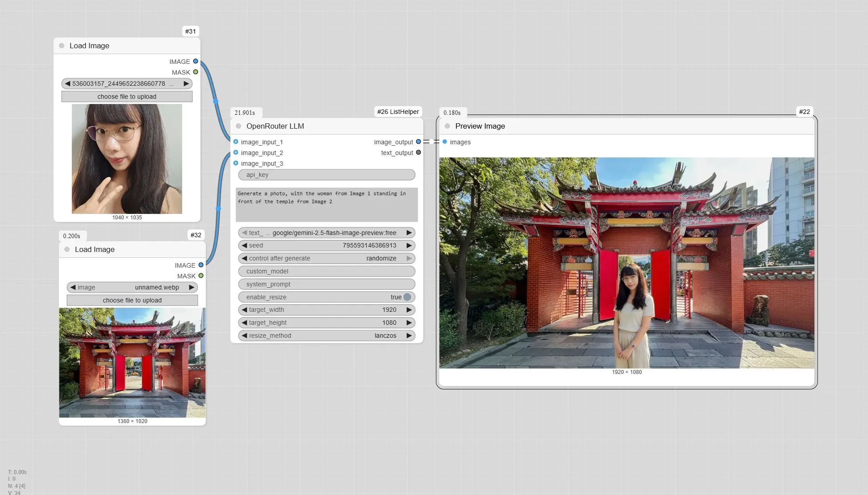This screenshot has height=495, width=868.
Task: Collapse the Preview Image node via its title dot
Action: point(447,126)
